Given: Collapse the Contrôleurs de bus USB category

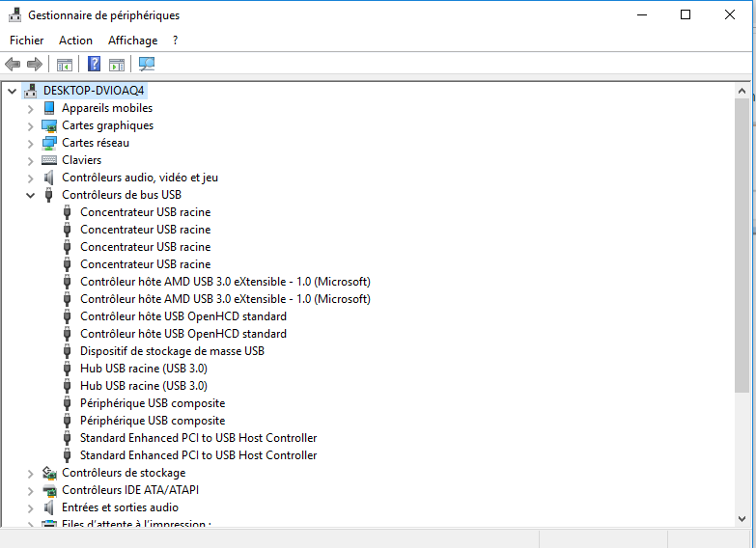Looking at the screenshot, I should click(x=30, y=195).
